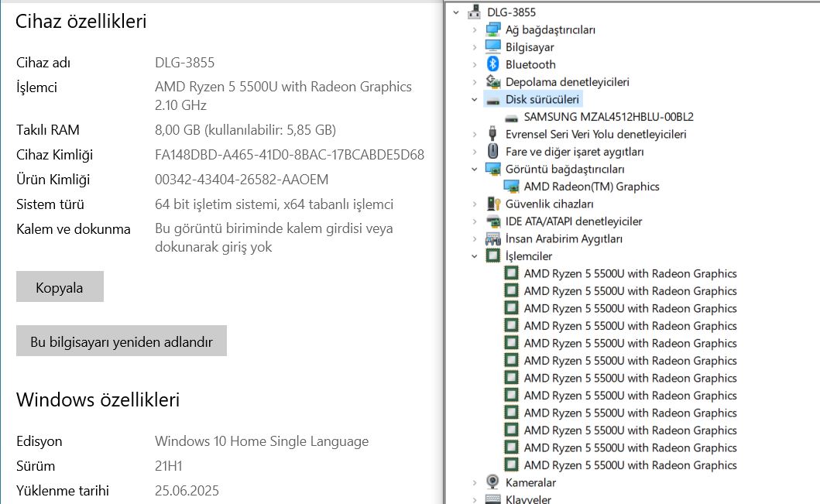Expand IDE ATA/ATAPI denetleyiciler node arrow
The height and width of the screenshot is (504, 820).
tap(475, 221)
